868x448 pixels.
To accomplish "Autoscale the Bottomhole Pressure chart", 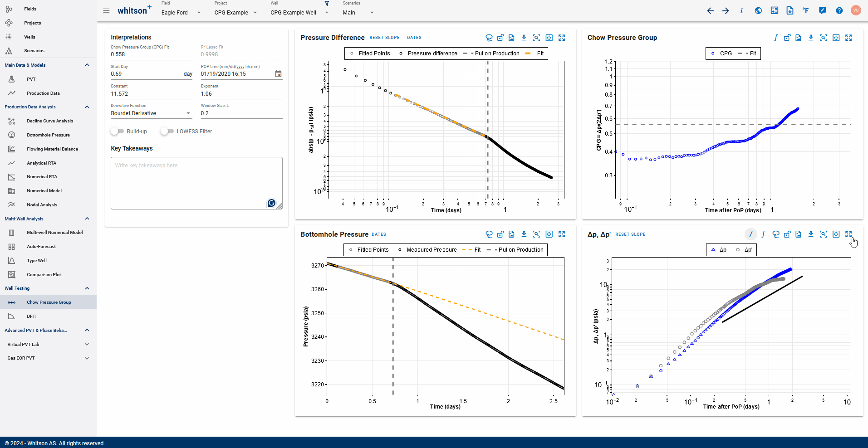I will [x=549, y=234].
